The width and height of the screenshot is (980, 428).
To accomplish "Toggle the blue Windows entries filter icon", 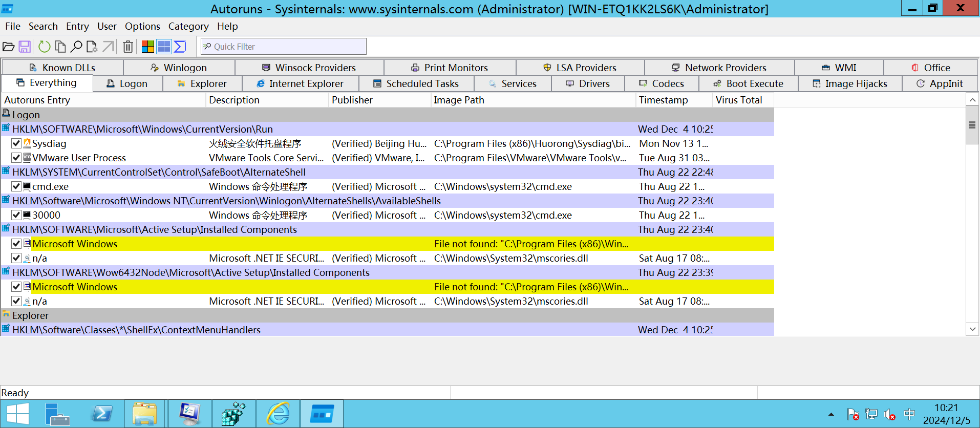I will tap(164, 47).
